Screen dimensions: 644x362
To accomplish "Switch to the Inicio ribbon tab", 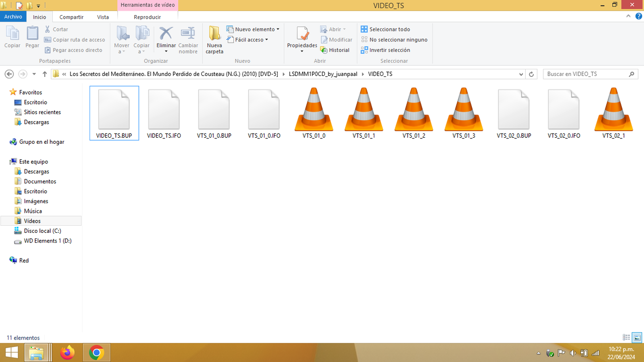I will tap(40, 17).
